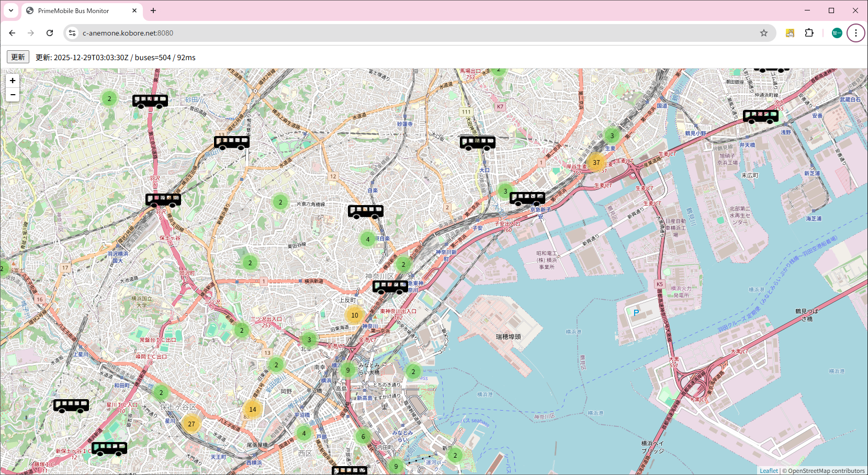Reload the page with browser refresh

click(x=50, y=33)
